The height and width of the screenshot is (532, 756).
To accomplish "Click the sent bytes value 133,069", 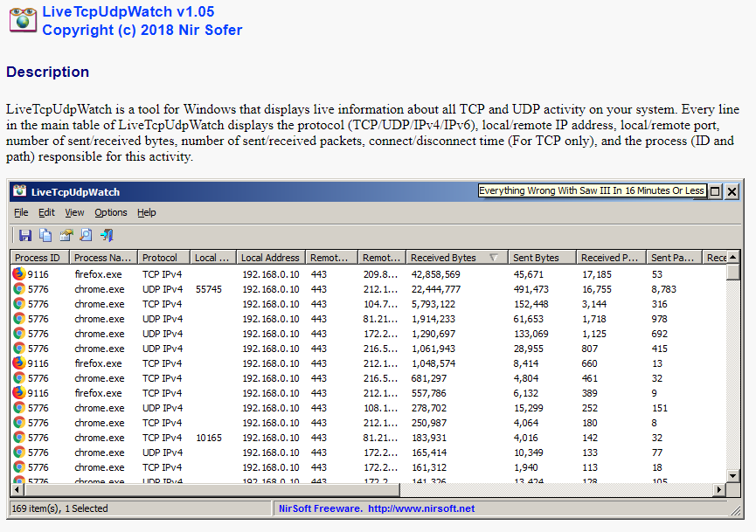I will (x=531, y=334).
